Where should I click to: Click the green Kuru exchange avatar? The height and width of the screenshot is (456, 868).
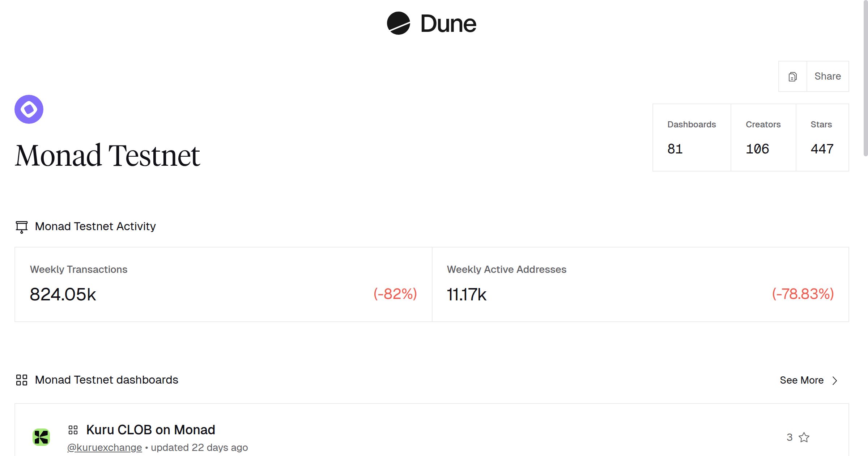pos(41,437)
